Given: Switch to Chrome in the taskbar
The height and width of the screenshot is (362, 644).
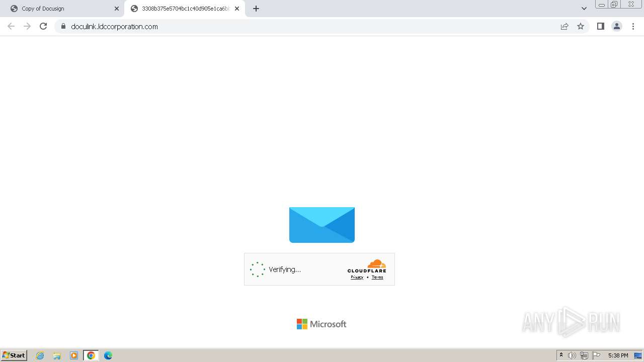Looking at the screenshot, I should 91,355.
